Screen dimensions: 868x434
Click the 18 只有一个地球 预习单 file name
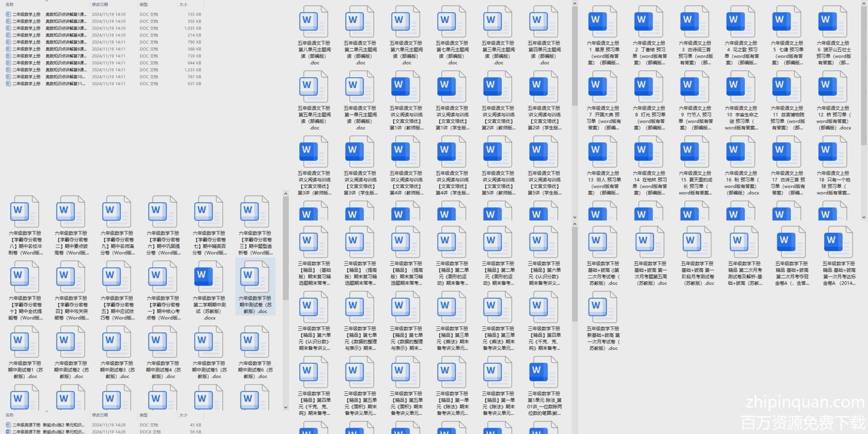tap(833, 183)
